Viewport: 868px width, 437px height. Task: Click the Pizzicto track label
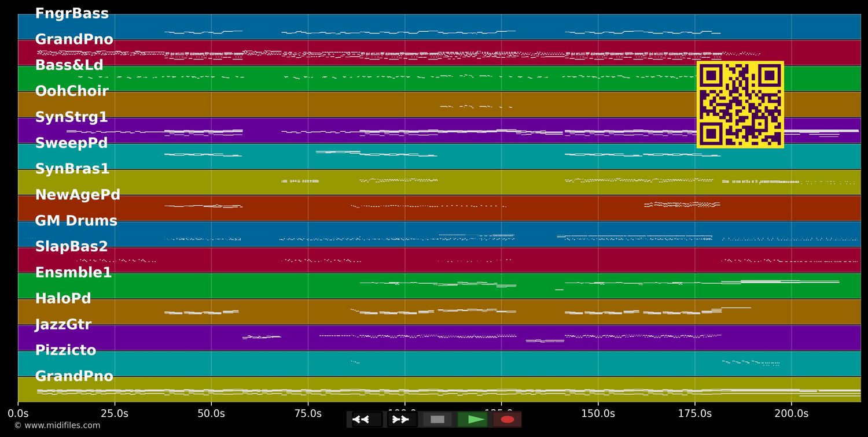tap(65, 350)
